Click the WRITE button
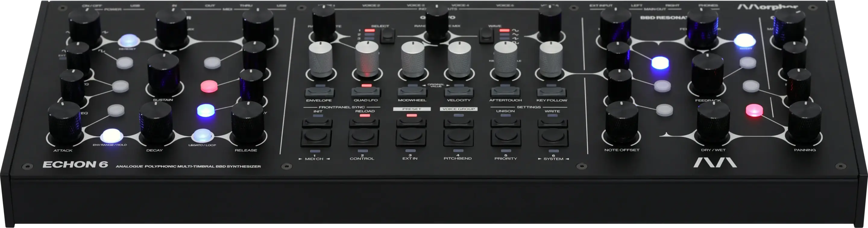This screenshot has width=868, height=228. click(x=553, y=123)
